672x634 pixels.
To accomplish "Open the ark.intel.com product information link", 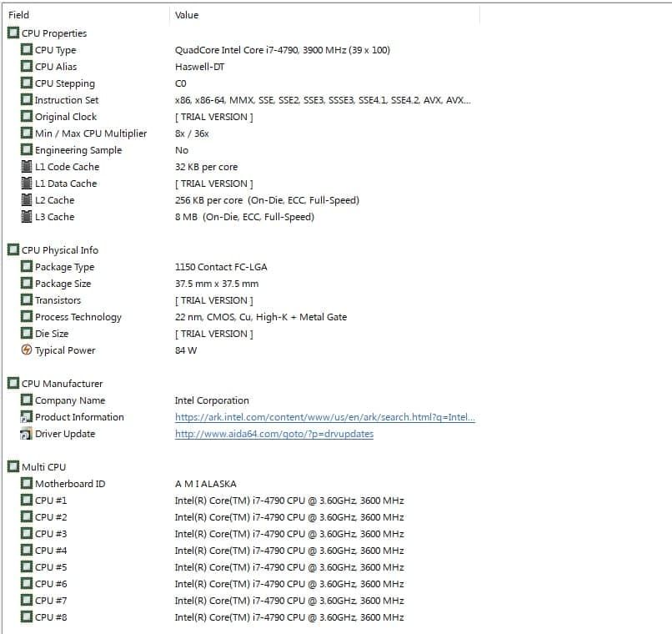I will coord(325,417).
